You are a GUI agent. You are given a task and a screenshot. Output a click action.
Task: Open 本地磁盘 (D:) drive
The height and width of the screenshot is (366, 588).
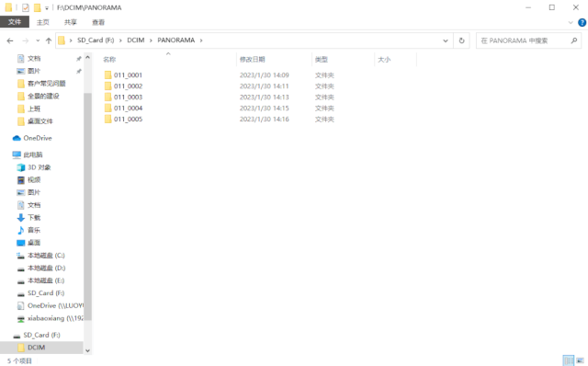[46, 268]
